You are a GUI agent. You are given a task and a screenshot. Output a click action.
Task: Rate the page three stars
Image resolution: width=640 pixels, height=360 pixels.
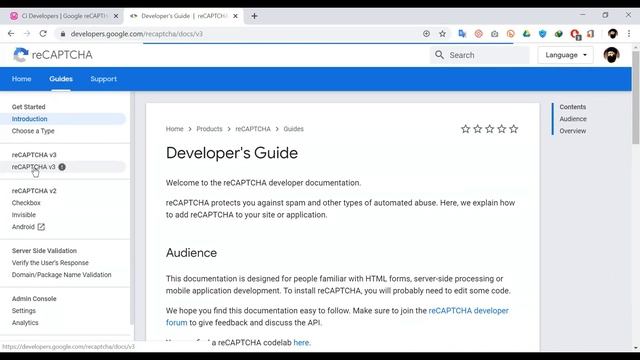(489, 129)
